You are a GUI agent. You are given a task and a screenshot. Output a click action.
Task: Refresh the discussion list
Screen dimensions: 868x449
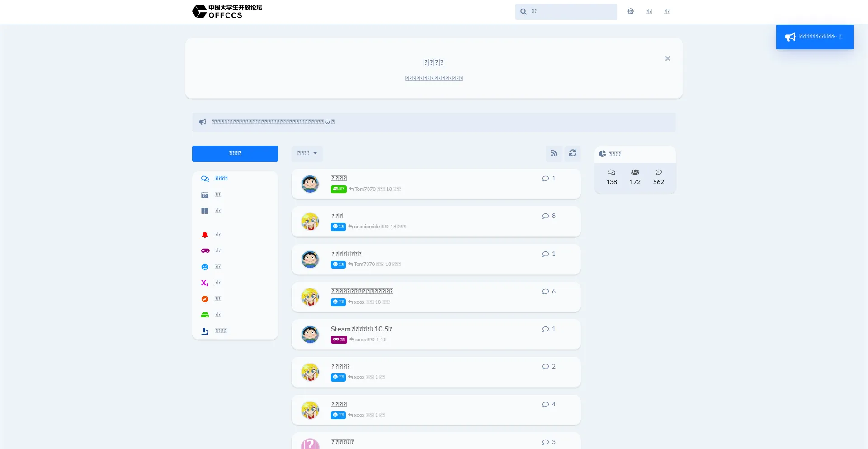coord(572,153)
